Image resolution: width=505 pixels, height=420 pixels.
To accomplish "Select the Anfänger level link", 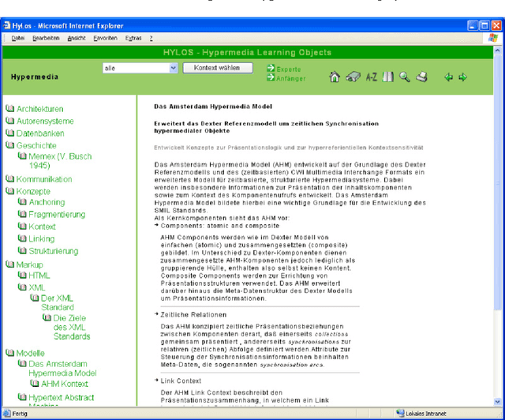I will point(290,78).
